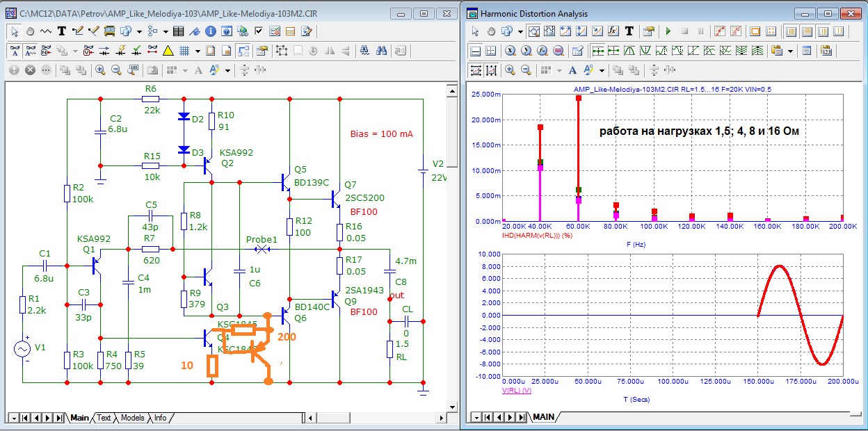The width and height of the screenshot is (868, 431).
Task: Click the Properties icon in analysis toolbar
Action: 649,31
